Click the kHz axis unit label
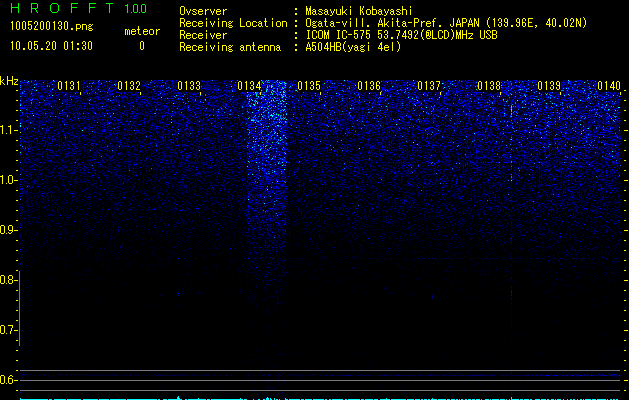629x400 pixels. (9, 81)
